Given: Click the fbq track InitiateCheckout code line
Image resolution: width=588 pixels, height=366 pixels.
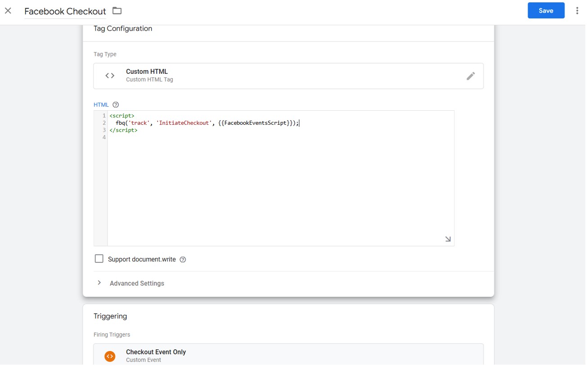Looking at the screenshot, I should [207, 123].
